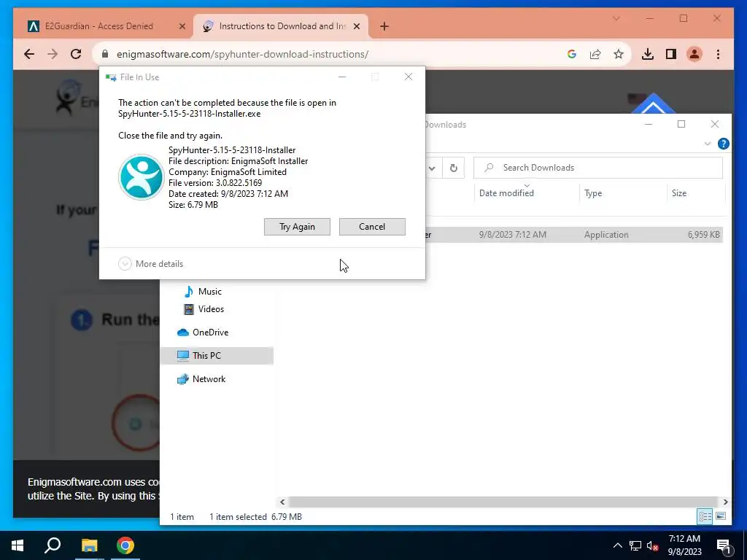Click the Application type cell
747x560 pixels.
tap(606, 235)
